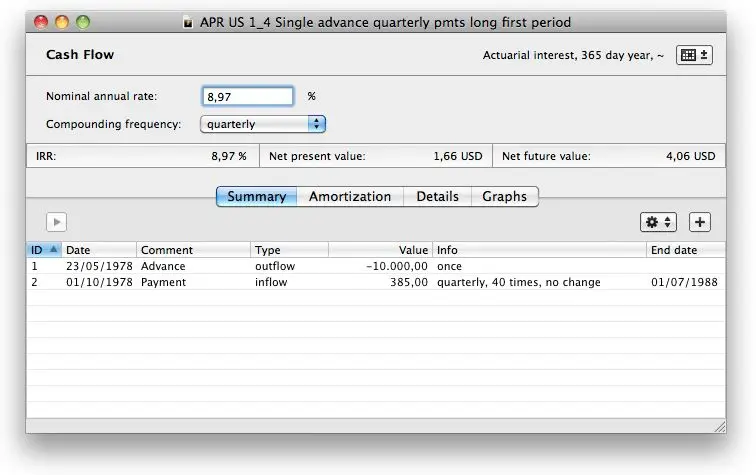
Task: Add a new cash flow entry with plus
Action: [x=700, y=222]
